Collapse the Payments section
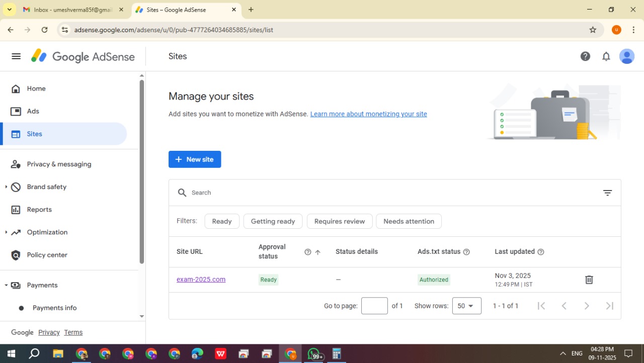Screen dimensions: 644x363 (6, 285)
